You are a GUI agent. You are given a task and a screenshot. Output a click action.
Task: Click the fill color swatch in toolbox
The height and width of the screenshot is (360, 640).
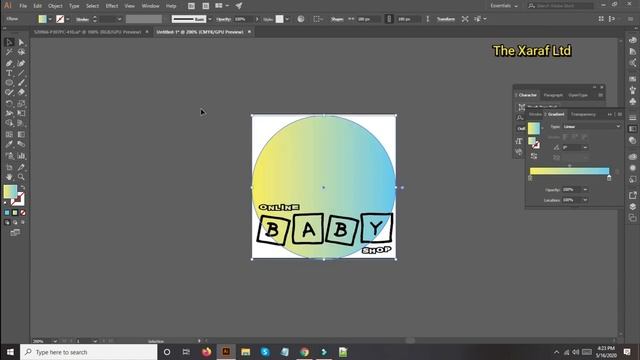click(x=10, y=191)
